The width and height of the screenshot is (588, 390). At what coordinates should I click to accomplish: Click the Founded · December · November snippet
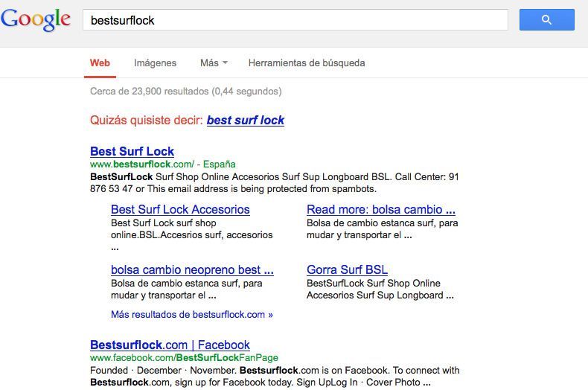pyautogui.click(x=275, y=376)
